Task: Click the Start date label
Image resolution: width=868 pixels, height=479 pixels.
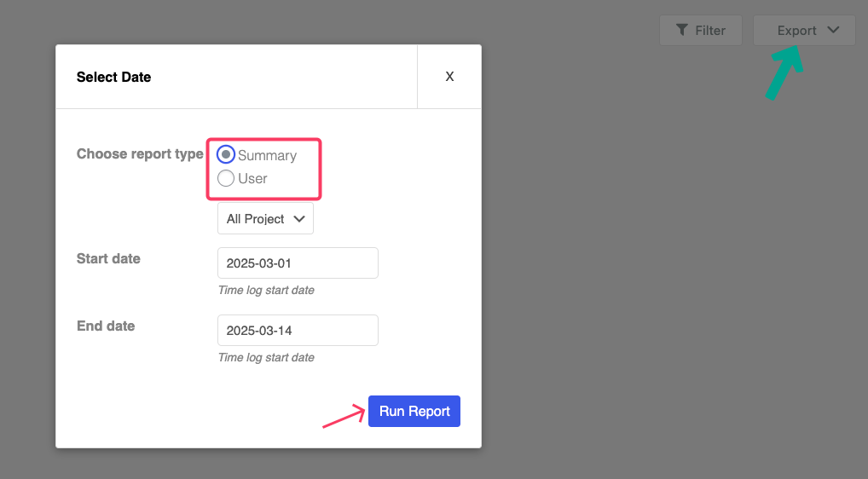Action: [x=108, y=258]
